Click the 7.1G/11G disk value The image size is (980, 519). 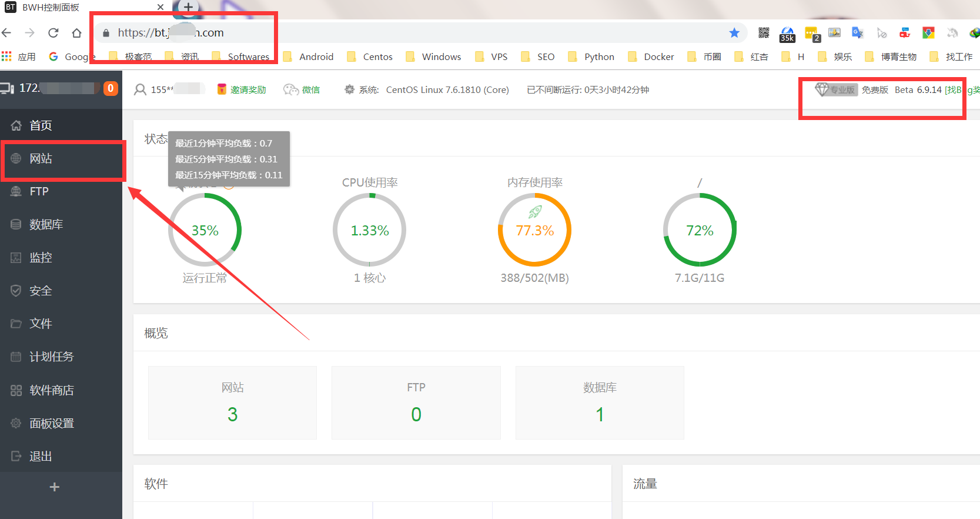[700, 278]
